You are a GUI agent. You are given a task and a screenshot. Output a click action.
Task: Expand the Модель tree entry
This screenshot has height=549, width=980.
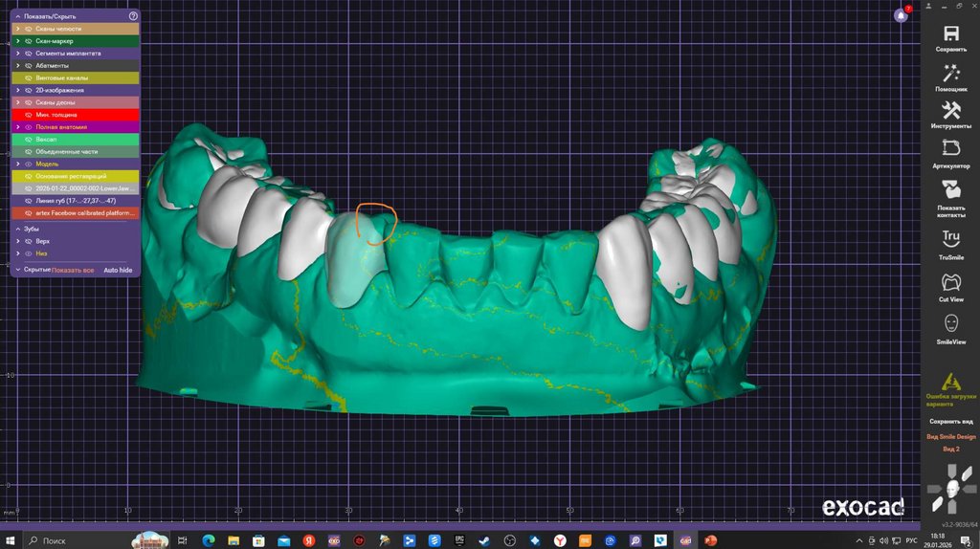pos(18,164)
